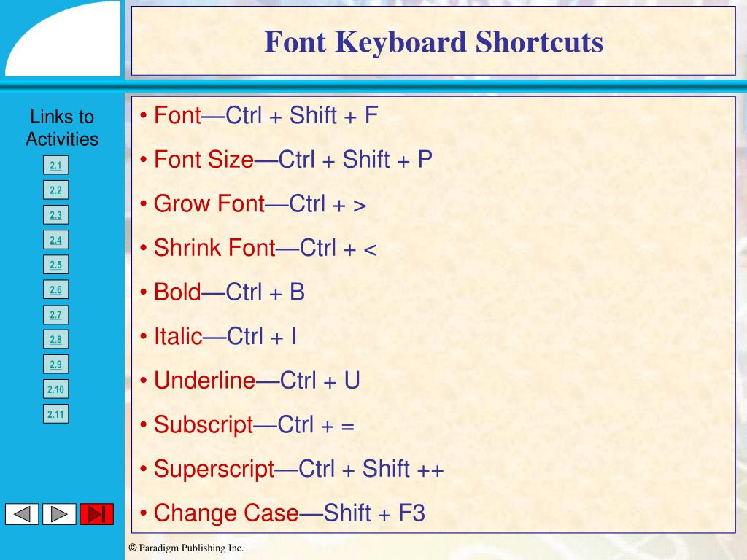Screen dimensions: 747x560
Task: Open activity link 2.4
Action: 55,239
